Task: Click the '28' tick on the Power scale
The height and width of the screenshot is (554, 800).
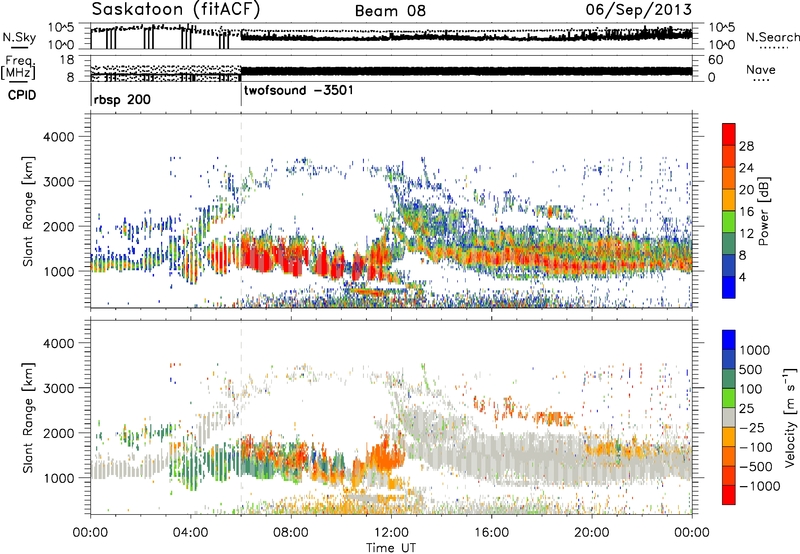Action: coord(746,146)
